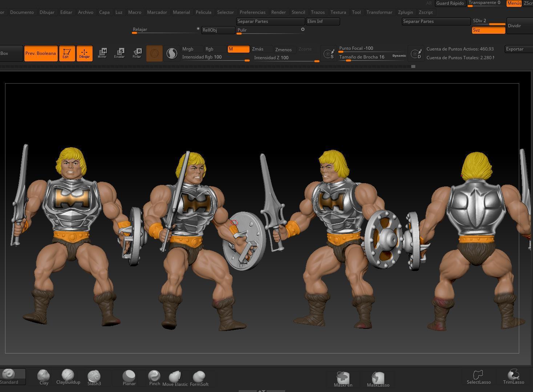Select the Move Elastic brush

175,379
